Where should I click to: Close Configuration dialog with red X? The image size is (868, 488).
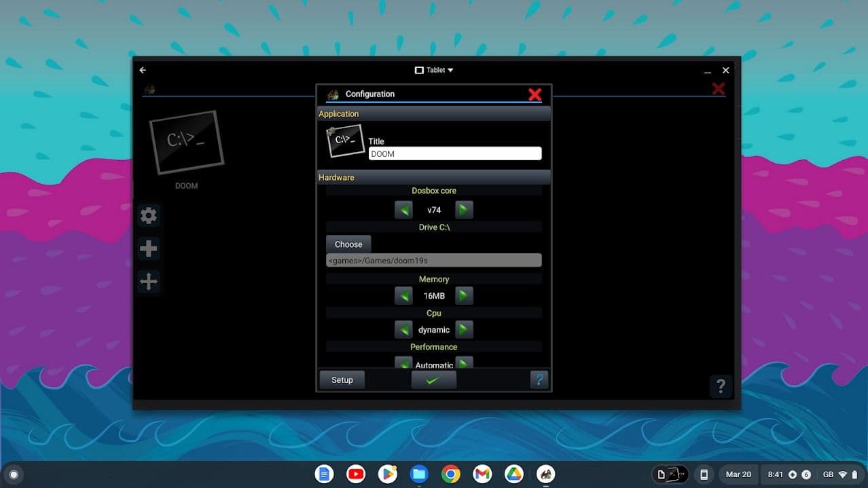pyautogui.click(x=535, y=94)
